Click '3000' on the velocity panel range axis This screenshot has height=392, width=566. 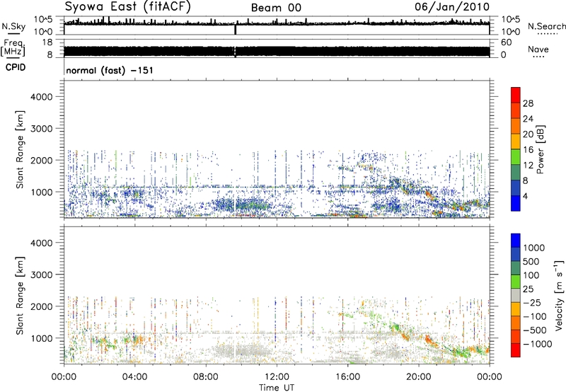coord(42,275)
